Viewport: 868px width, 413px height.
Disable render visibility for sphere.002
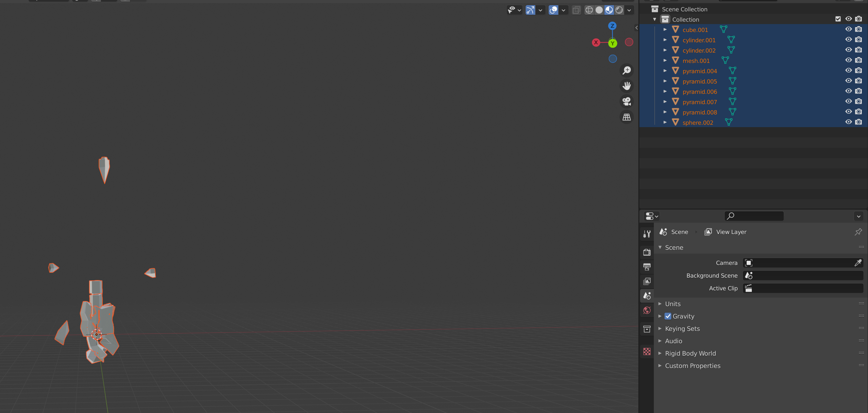click(859, 122)
